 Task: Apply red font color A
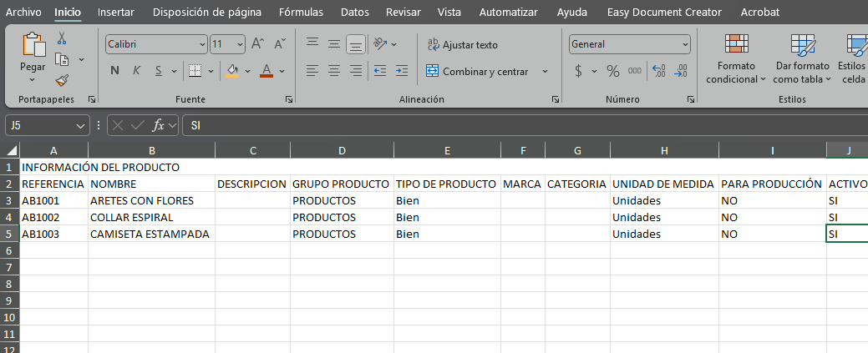pos(266,71)
